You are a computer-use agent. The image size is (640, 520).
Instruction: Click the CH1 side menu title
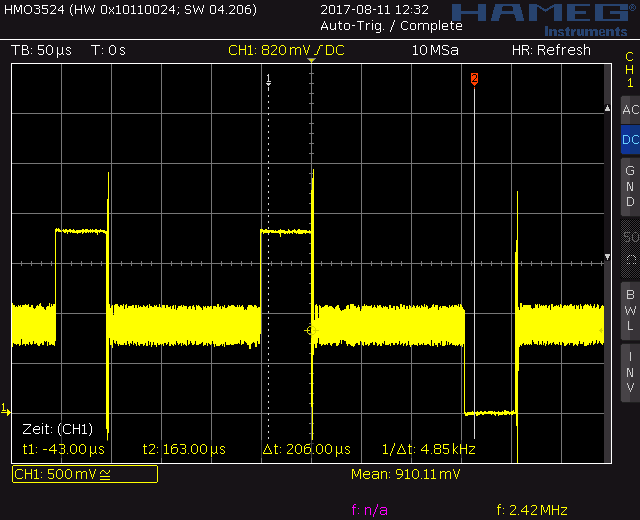[630, 70]
